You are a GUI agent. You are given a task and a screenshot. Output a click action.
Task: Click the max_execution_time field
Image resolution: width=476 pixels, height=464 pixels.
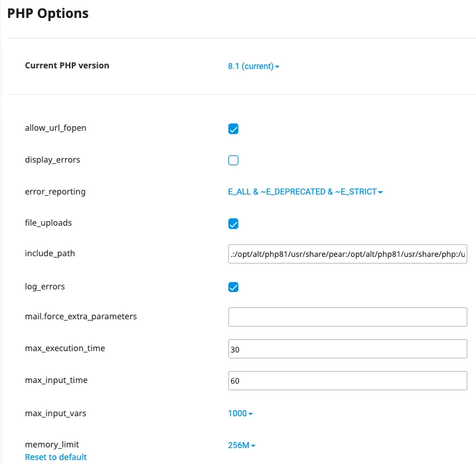pyautogui.click(x=347, y=349)
